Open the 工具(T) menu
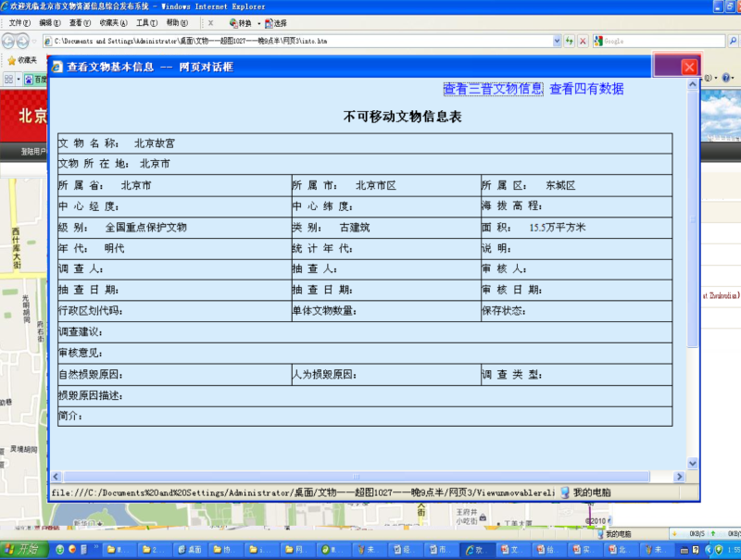 click(147, 22)
